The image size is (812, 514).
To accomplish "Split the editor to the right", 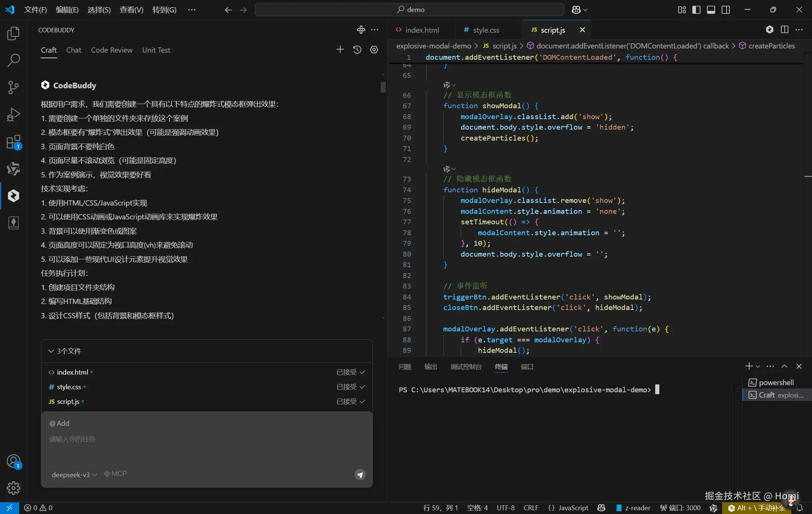I will [x=784, y=30].
